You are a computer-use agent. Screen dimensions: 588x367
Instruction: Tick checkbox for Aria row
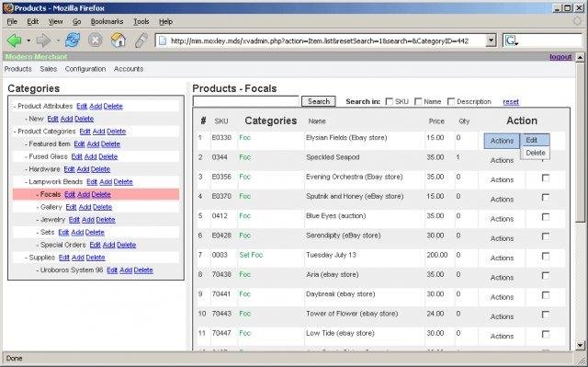click(x=546, y=276)
